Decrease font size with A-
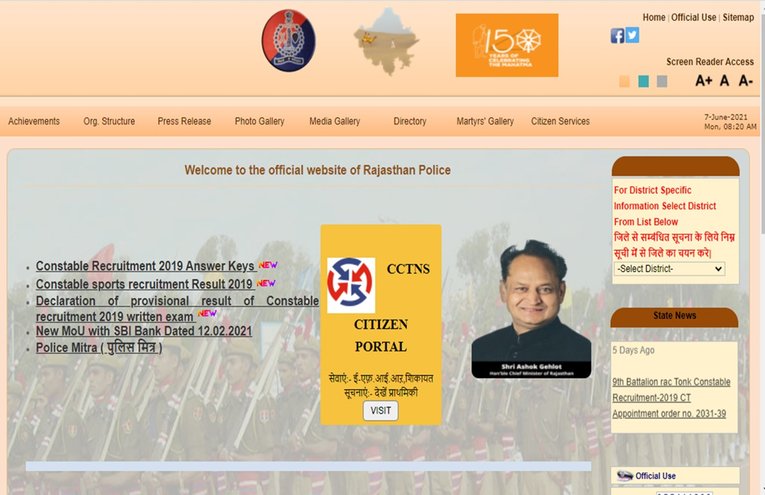765x495 pixels. 745,80
